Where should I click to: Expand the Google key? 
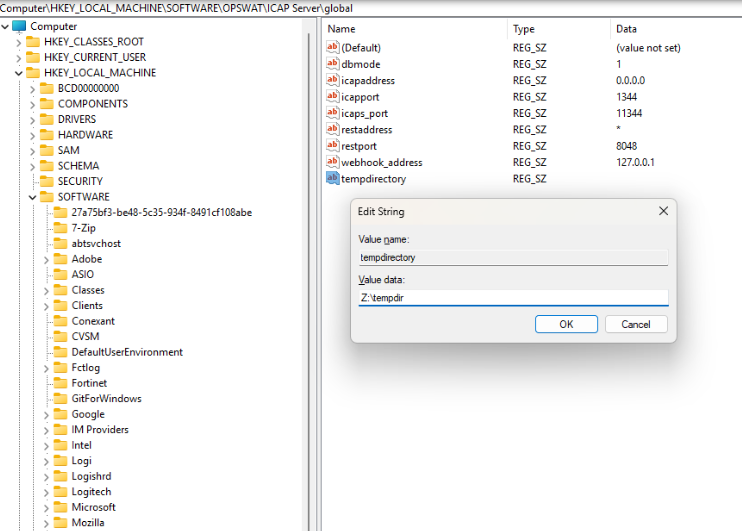[46, 415]
